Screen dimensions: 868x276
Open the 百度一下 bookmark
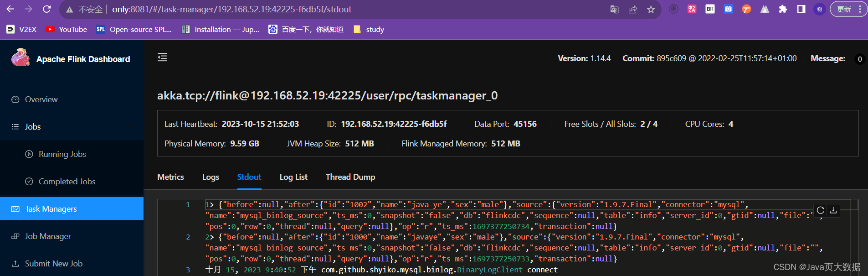tap(306, 29)
